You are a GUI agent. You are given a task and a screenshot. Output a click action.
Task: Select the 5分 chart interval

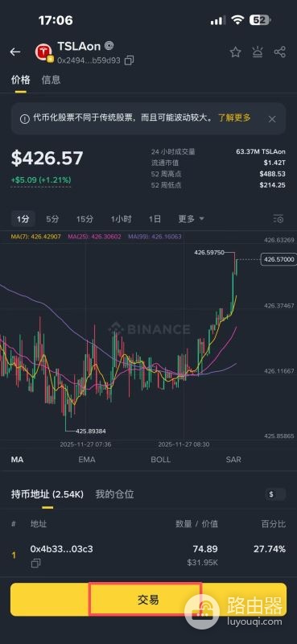[x=52, y=219]
